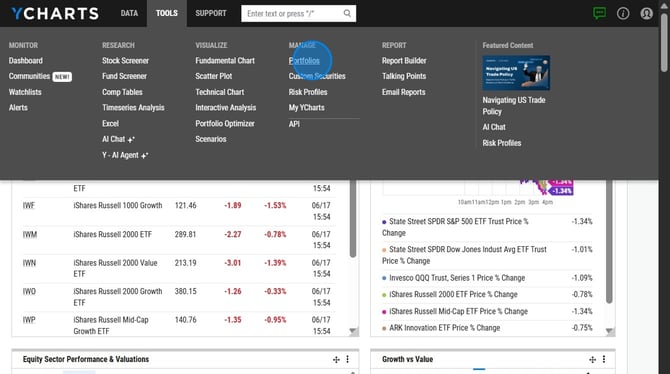Open the TOOLS menu
The height and width of the screenshot is (374, 670).
pos(167,13)
